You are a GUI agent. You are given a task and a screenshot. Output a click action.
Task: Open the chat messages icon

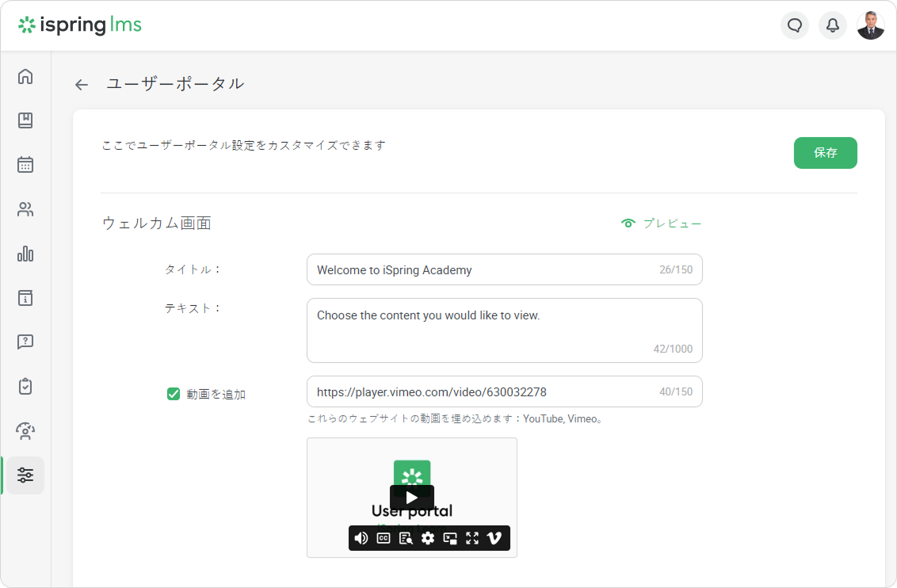pyautogui.click(x=795, y=25)
